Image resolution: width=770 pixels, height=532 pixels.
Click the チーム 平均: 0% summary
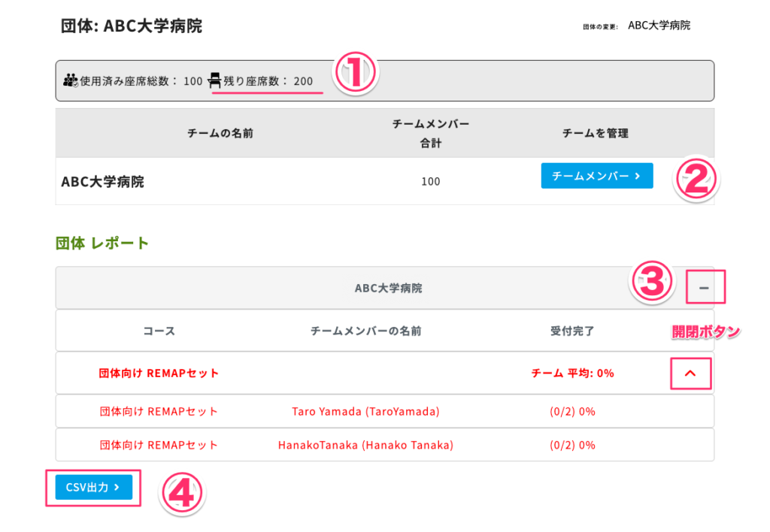pyautogui.click(x=572, y=373)
